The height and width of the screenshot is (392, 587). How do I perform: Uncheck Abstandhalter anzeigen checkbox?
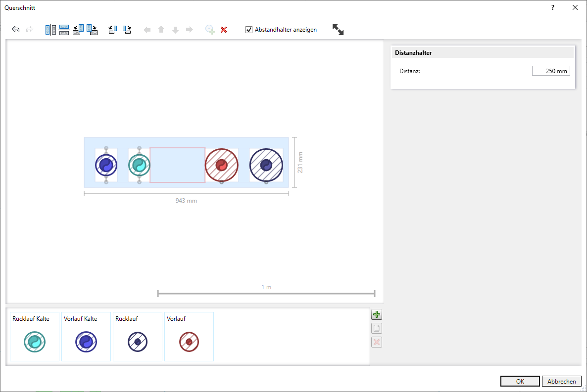coord(249,30)
